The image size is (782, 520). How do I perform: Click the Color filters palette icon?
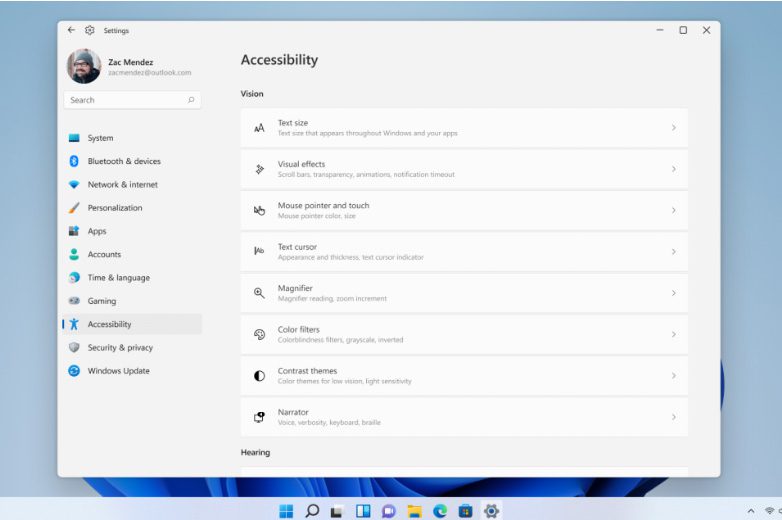click(x=259, y=335)
